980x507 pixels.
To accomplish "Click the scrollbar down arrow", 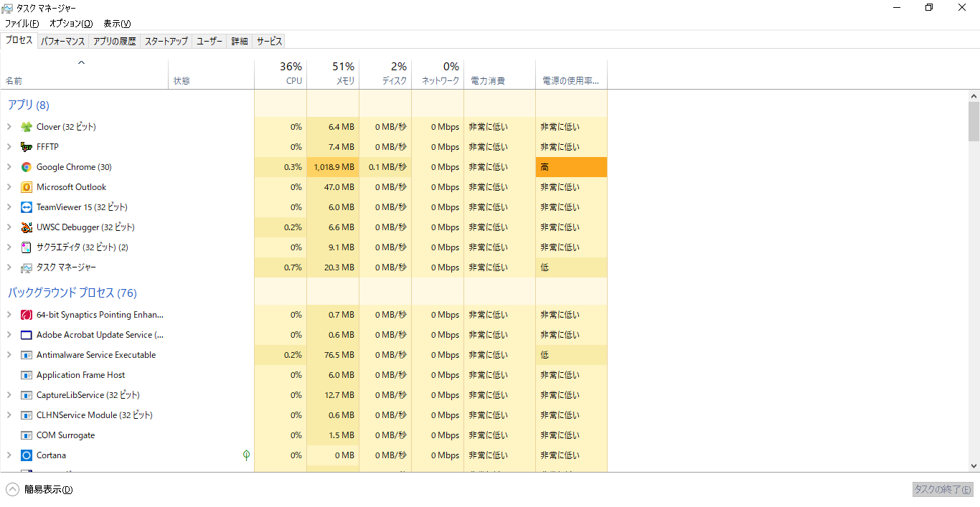I will pos(974,466).
